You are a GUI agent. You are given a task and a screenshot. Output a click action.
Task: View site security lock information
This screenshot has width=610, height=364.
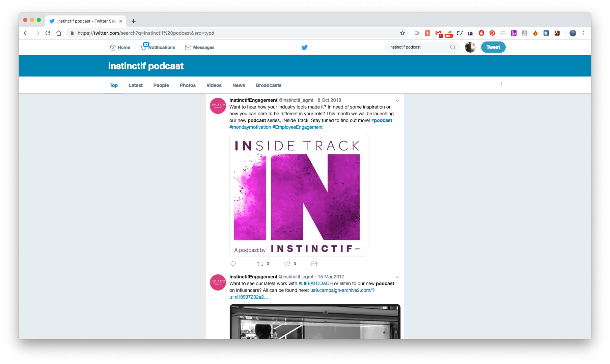coord(72,33)
